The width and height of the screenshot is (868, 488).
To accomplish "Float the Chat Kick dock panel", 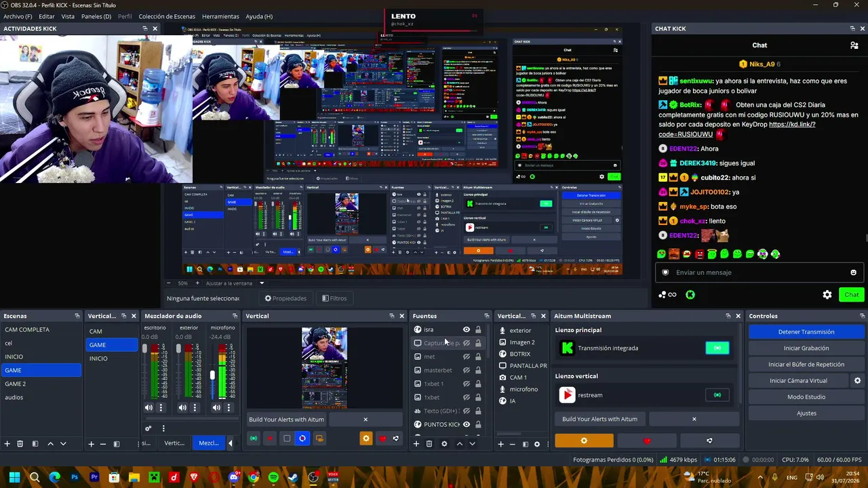I will click(x=852, y=28).
